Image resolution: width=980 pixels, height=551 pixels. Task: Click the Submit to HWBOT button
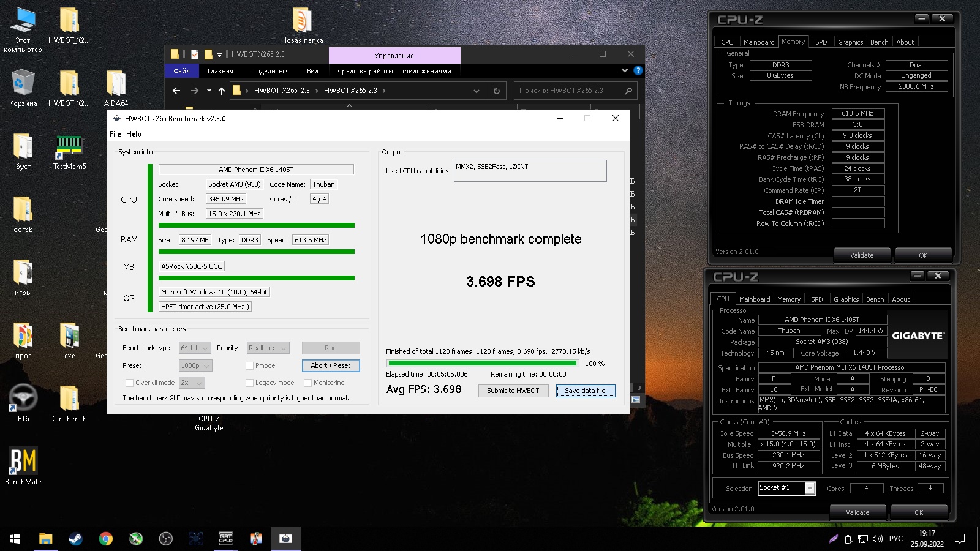point(513,391)
